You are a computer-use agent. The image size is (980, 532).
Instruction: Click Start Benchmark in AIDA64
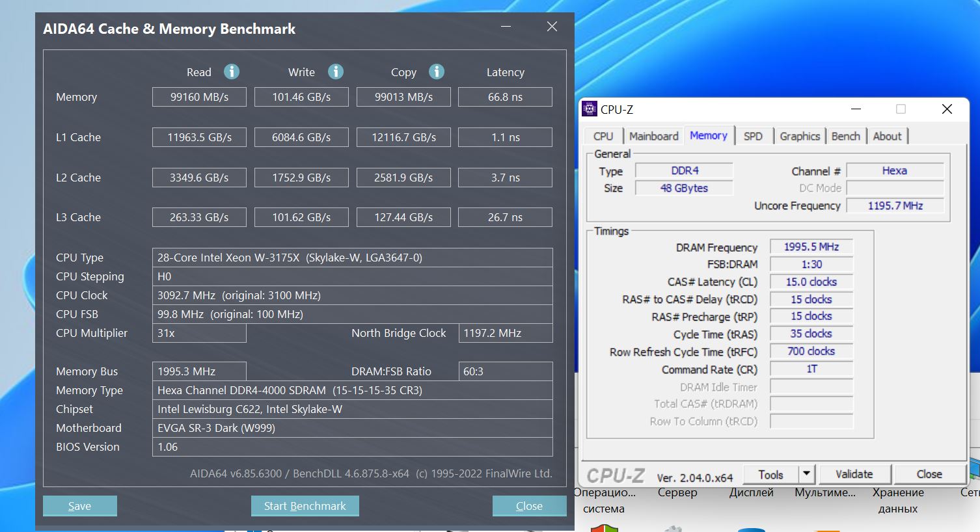[305, 506]
